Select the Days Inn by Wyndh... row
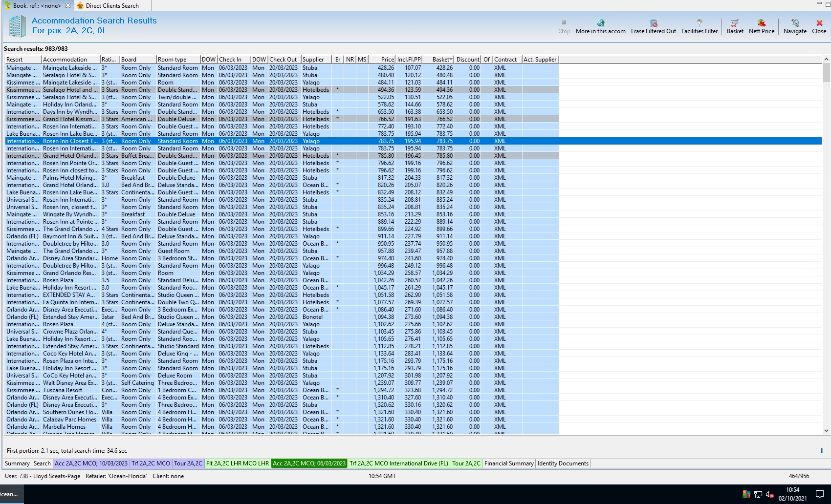Image resolution: width=831 pixels, height=504 pixels. 282,112
